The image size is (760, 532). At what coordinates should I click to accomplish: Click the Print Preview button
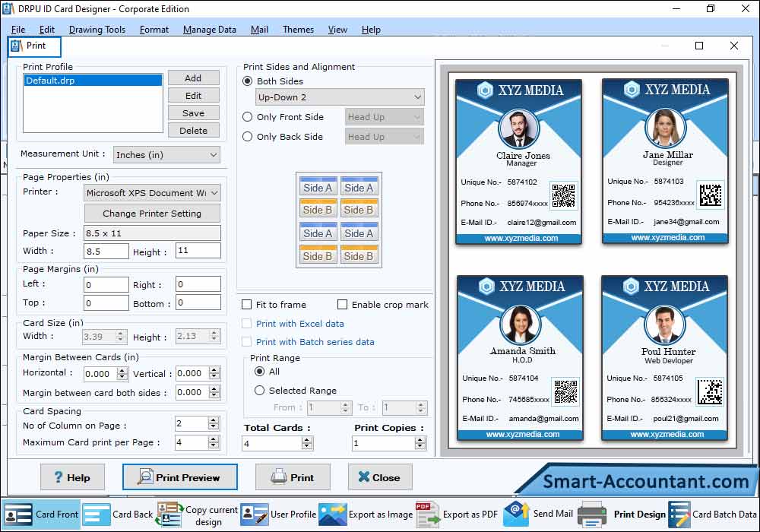pos(180,477)
